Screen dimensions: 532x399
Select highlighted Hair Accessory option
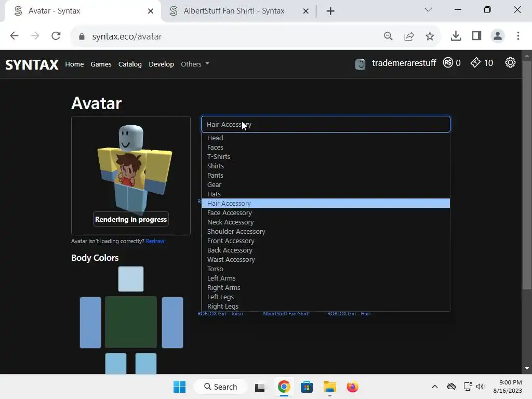(326, 203)
